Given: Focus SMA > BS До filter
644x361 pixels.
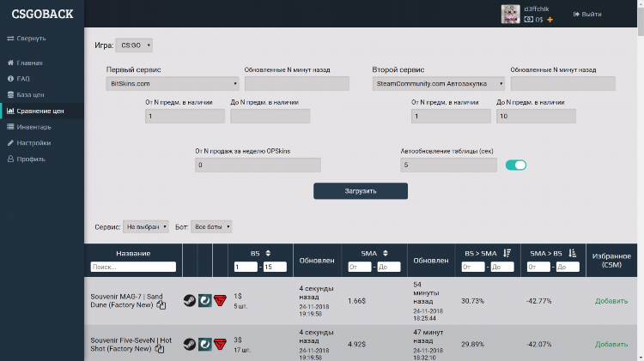Looking at the screenshot, I should point(568,267).
